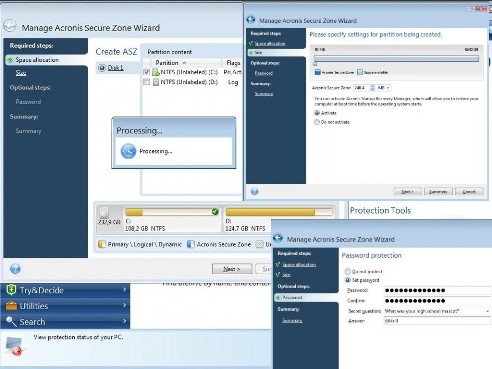Expand the Search chevron

pyautogui.click(x=125, y=321)
